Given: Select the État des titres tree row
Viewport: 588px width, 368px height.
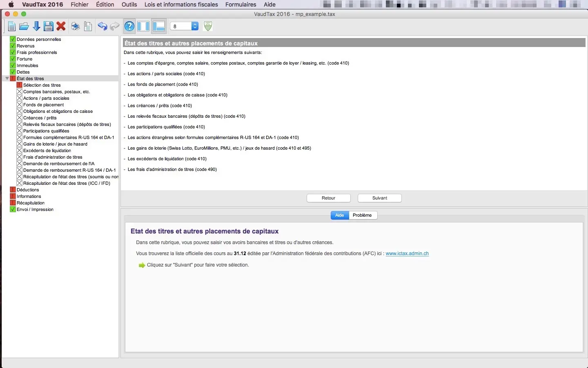Looking at the screenshot, I should pyautogui.click(x=60, y=79).
